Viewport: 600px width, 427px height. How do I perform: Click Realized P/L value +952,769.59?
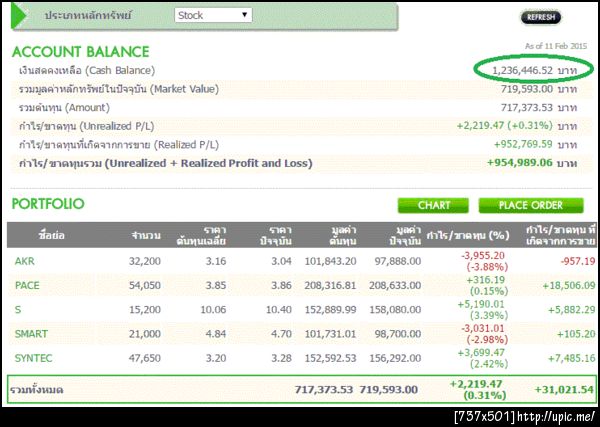click(x=523, y=145)
